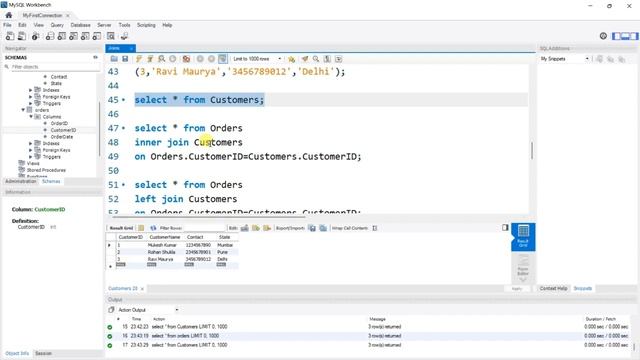Open the File menu
640x360 pixels.
point(7,25)
